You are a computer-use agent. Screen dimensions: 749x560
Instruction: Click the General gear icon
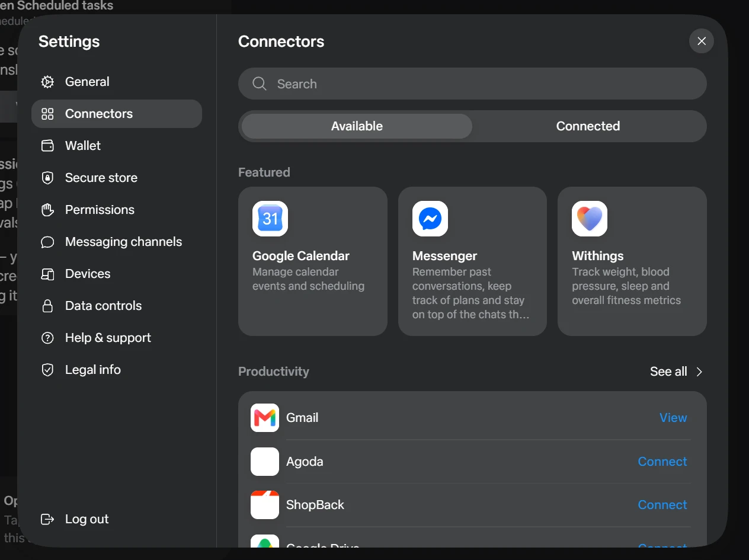47,82
